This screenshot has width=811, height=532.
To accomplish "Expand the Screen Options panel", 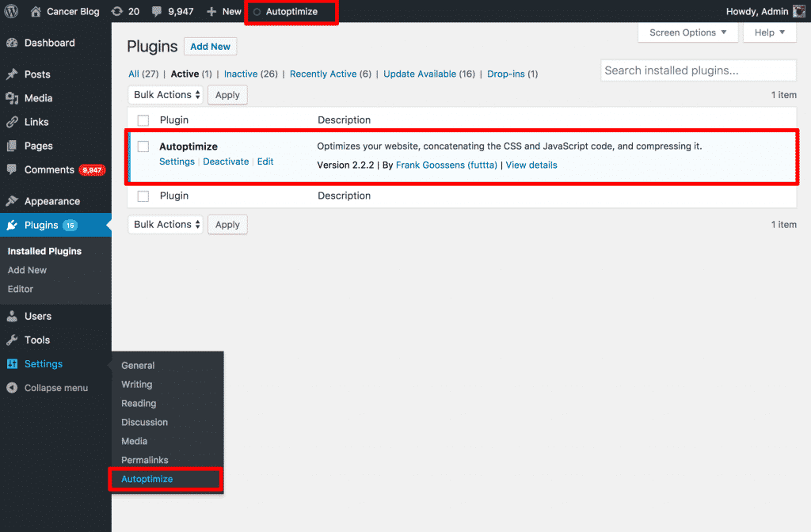I will 686,32.
